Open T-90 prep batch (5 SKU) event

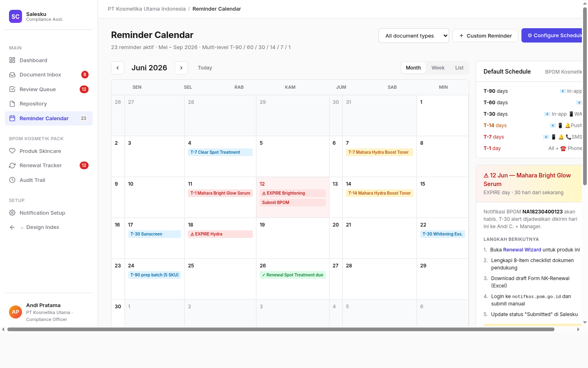pos(154,275)
